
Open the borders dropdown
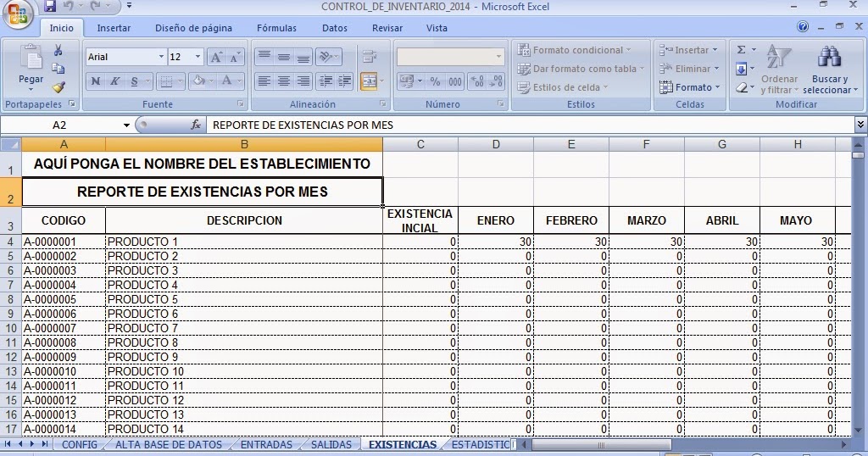click(181, 81)
